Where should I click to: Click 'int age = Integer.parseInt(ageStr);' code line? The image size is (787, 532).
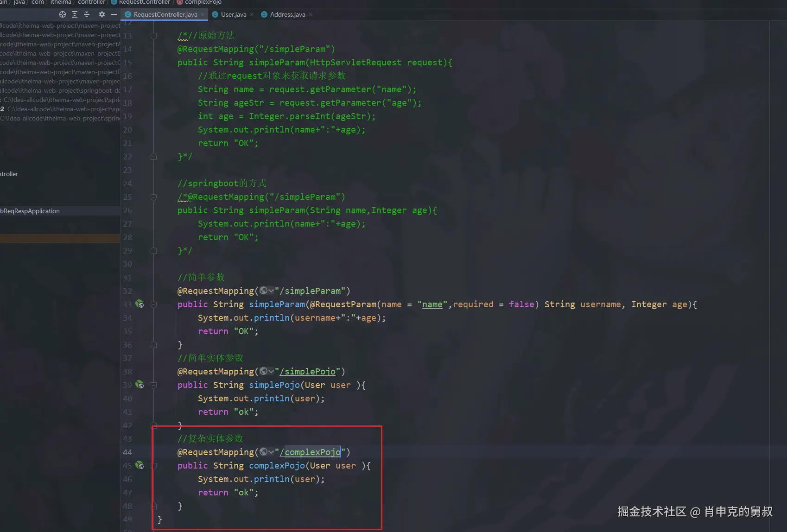(287, 116)
